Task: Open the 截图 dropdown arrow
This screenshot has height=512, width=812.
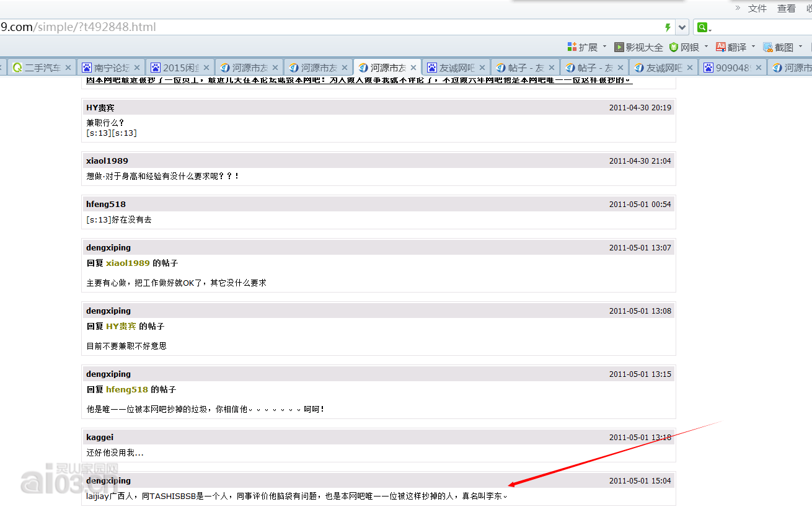Action: [x=800, y=46]
